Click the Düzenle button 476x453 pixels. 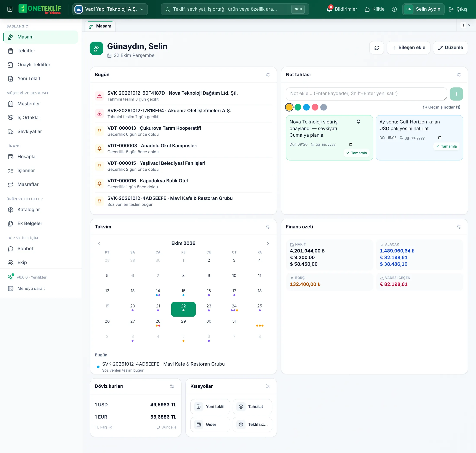click(450, 48)
